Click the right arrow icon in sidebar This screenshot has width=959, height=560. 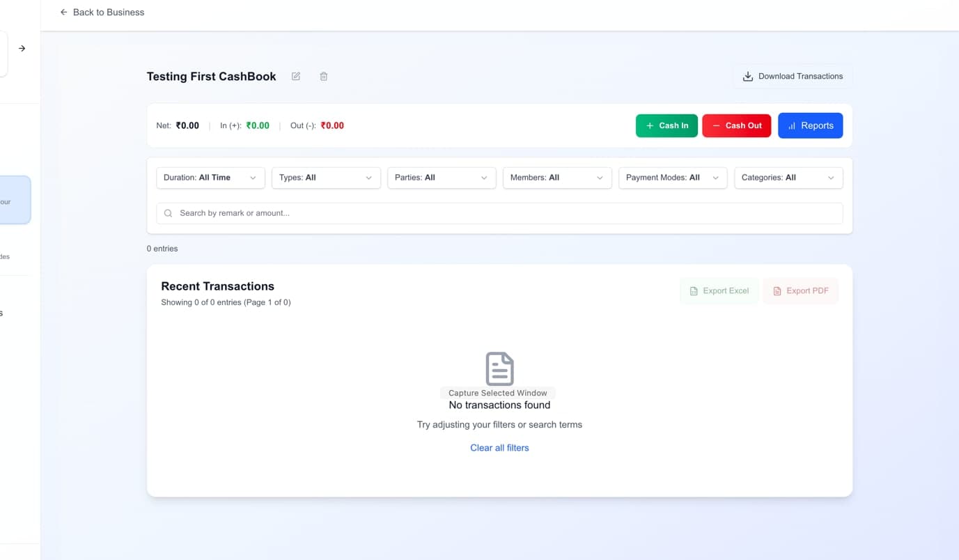tap(22, 49)
